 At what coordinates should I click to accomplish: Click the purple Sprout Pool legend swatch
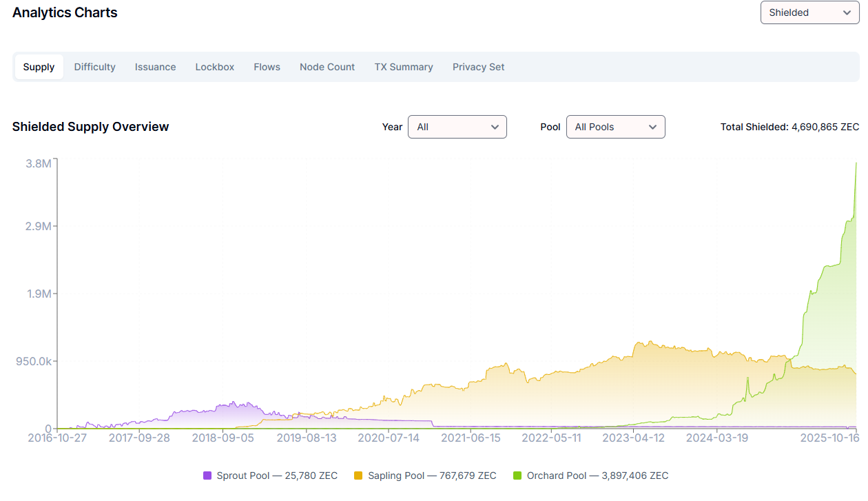[x=207, y=476]
